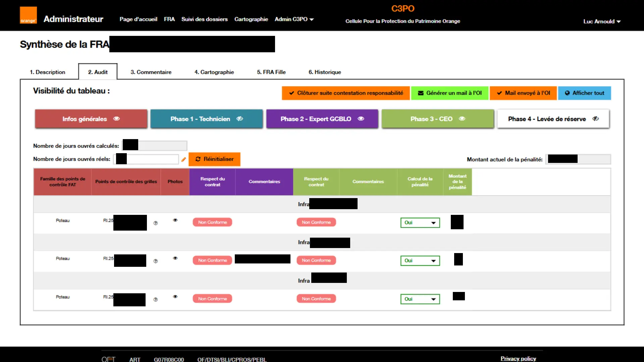Open photo eye icon in second Poteau row
Screen dimensions: 644x362
click(x=175, y=258)
